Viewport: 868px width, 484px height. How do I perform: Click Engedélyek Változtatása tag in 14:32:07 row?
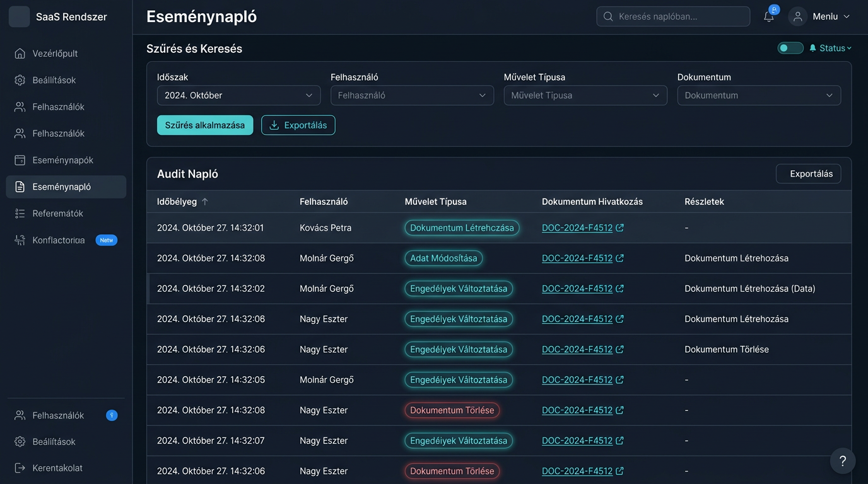click(x=459, y=441)
